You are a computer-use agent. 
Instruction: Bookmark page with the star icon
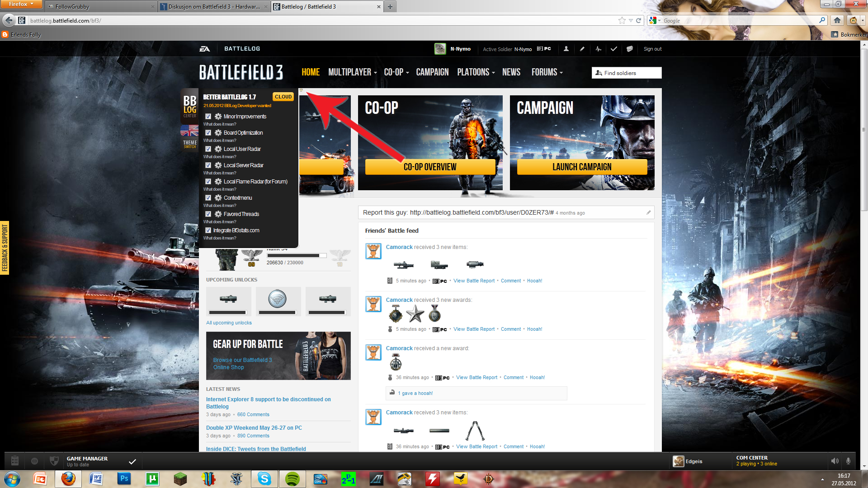622,20
